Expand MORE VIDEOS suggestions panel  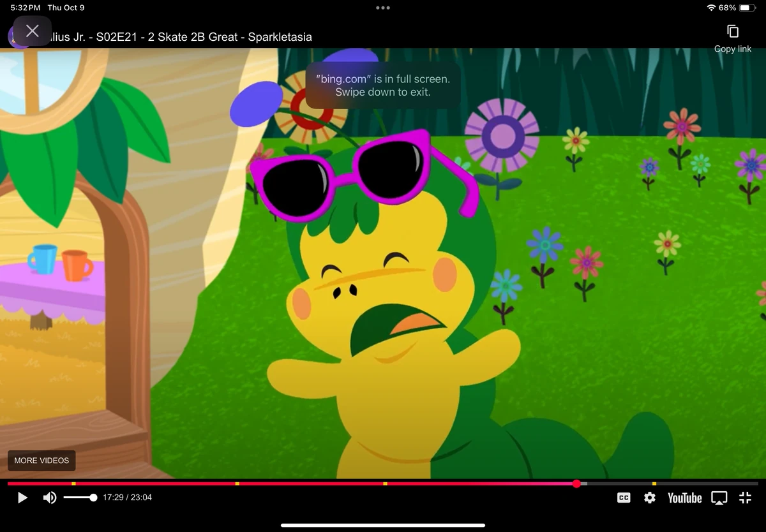point(41,461)
